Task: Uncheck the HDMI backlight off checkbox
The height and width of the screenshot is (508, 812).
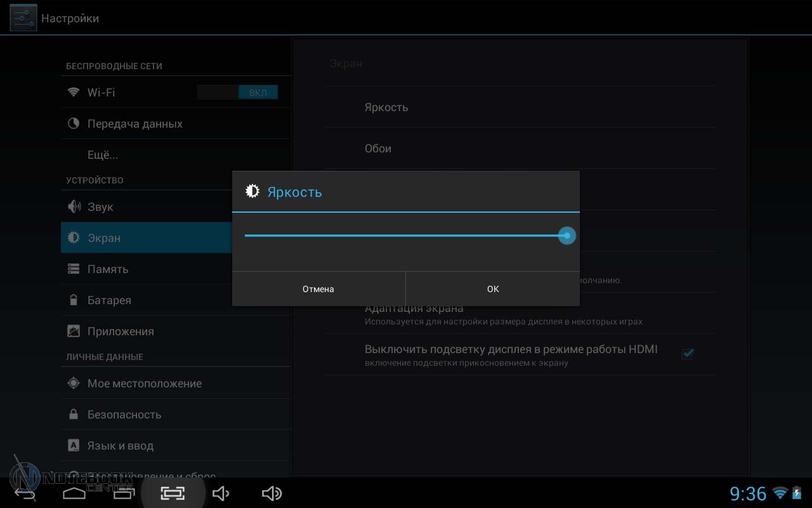Action: (x=687, y=354)
